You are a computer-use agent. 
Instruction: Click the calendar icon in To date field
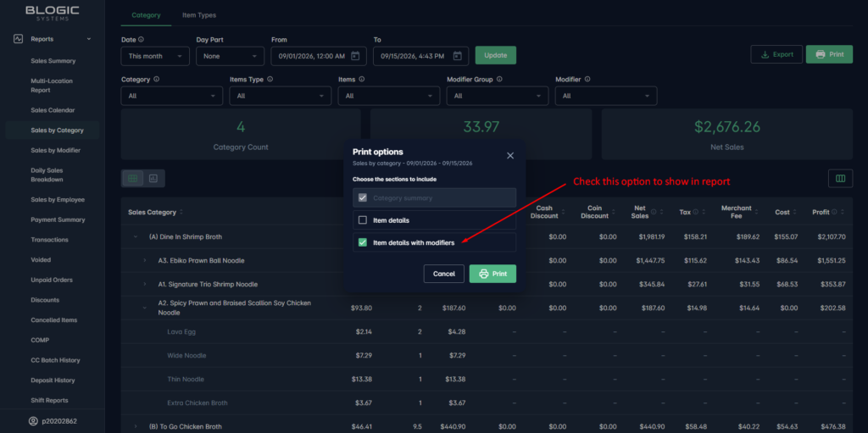tap(457, 56)
